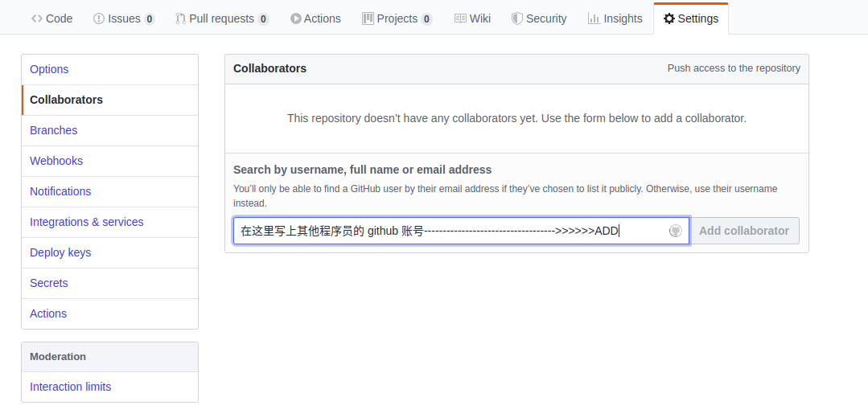Click the Projects count badge
Viewport: 868px width, 418px height.
point(426,18)
